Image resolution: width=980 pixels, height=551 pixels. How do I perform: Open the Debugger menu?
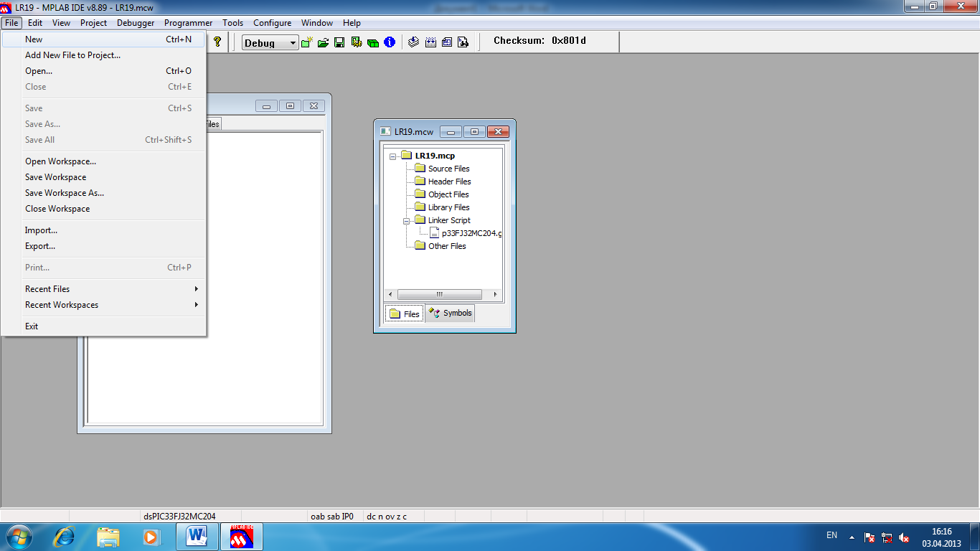coord(136,23)
